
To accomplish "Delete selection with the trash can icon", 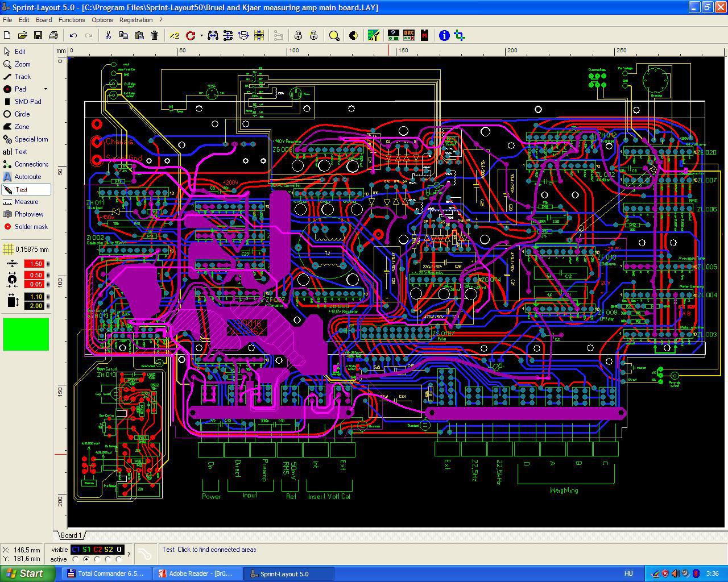I will click(154, 35).
